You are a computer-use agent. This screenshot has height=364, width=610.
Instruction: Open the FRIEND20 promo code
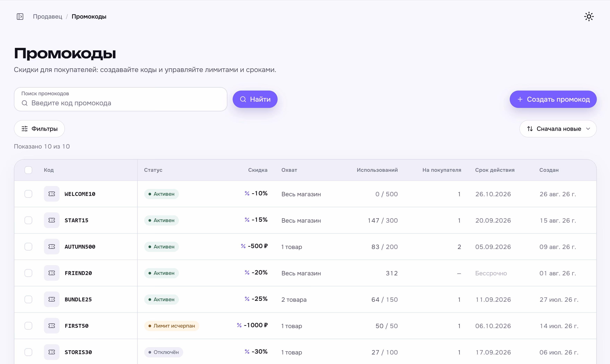click(x=78, y=273)
